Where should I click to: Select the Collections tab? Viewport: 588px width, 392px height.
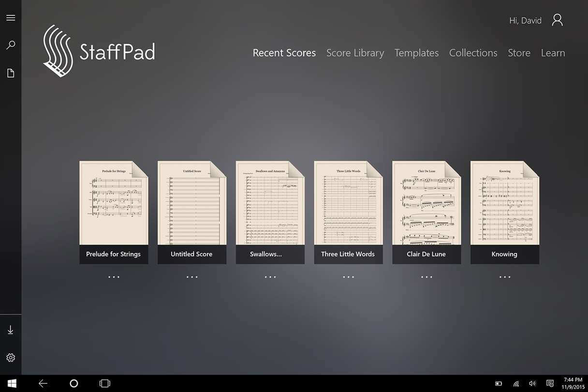(x=473, y=53)
